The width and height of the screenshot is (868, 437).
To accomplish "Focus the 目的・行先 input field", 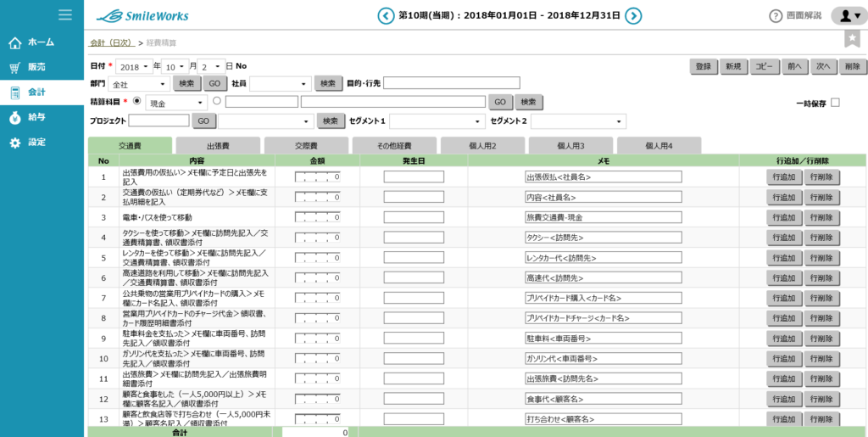I will click(452, 83).
